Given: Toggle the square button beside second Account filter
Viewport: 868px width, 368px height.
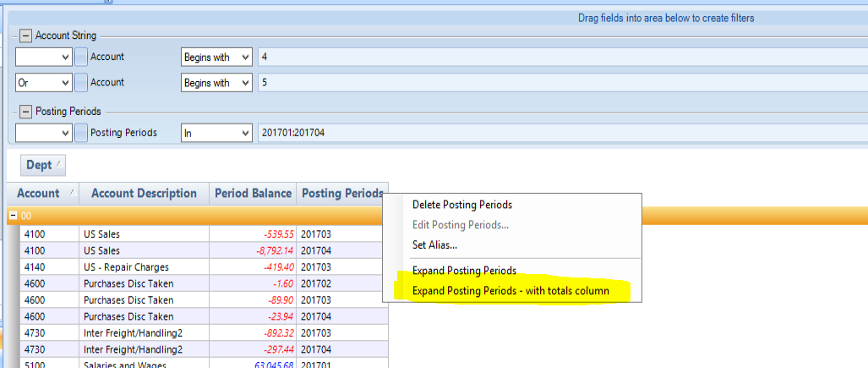Looking at the screenshot, I should (81, 83).
